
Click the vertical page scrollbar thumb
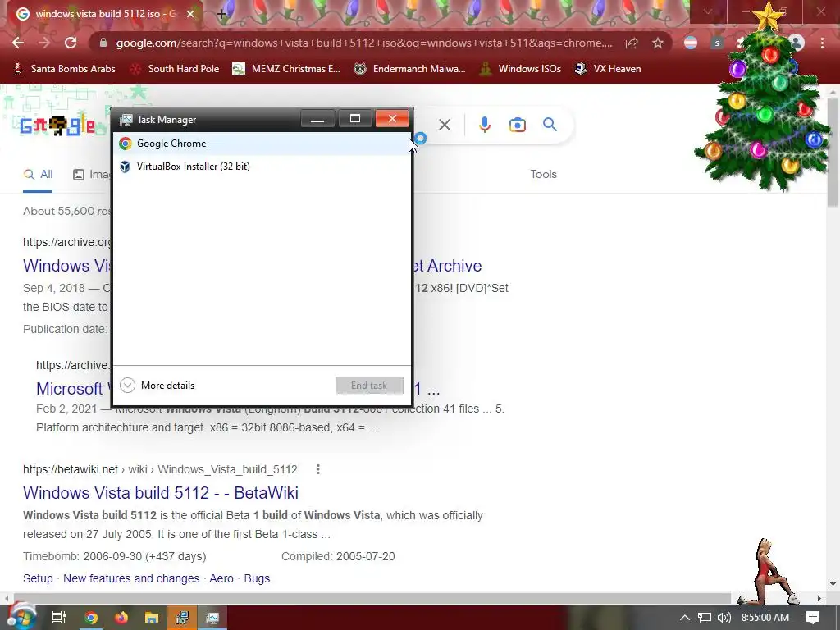pyautogui.click(x=833, y=153)
